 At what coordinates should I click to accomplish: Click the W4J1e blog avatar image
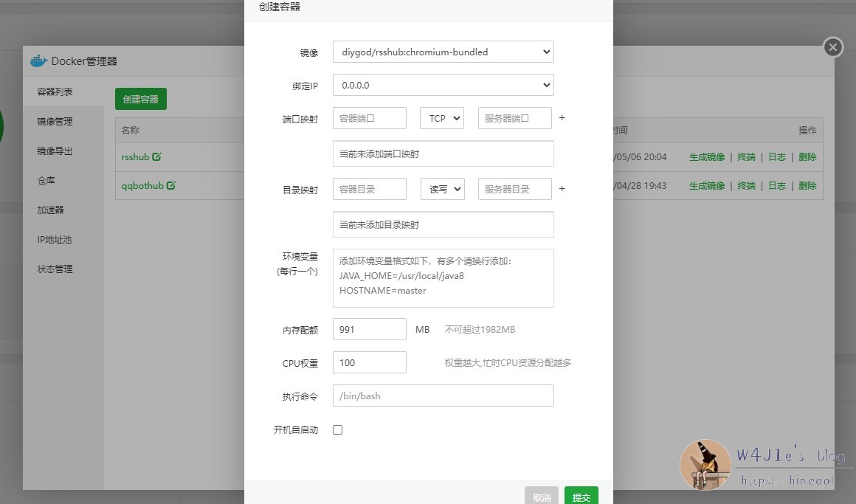click(705, 465)
